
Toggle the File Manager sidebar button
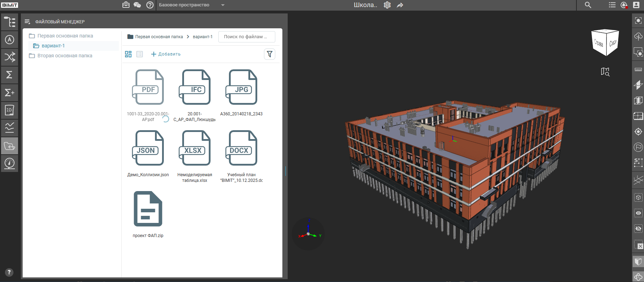10,146
